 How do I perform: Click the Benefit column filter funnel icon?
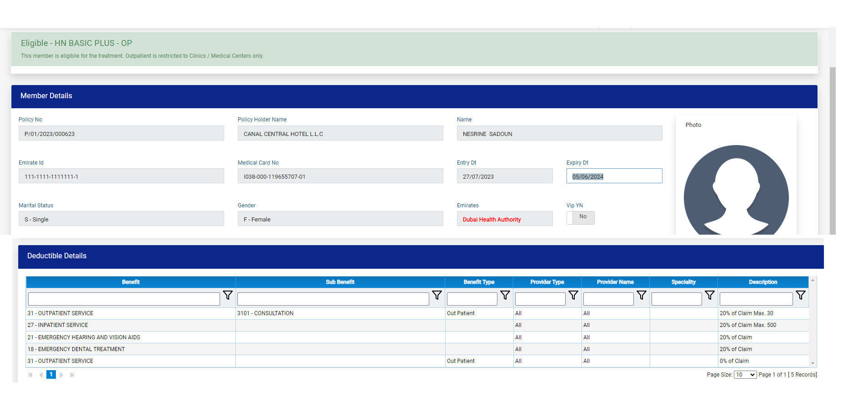pos(228,295)
